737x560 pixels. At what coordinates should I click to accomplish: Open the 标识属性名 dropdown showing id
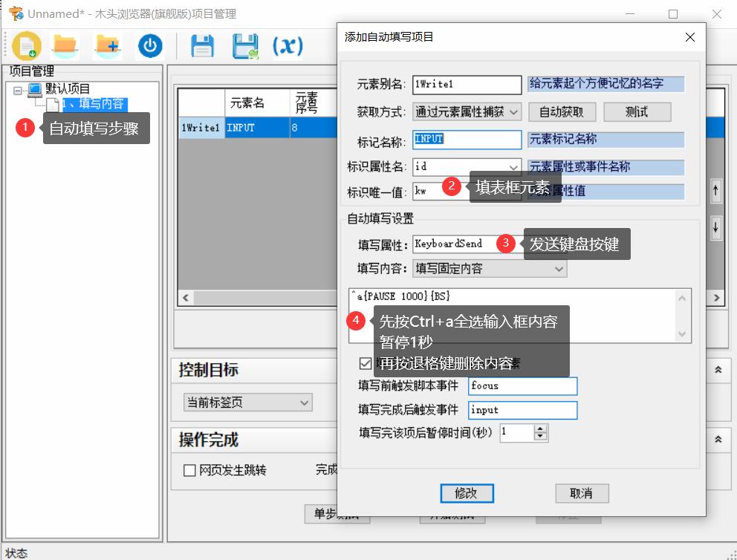pyautogui.click(x=515, y=166)
